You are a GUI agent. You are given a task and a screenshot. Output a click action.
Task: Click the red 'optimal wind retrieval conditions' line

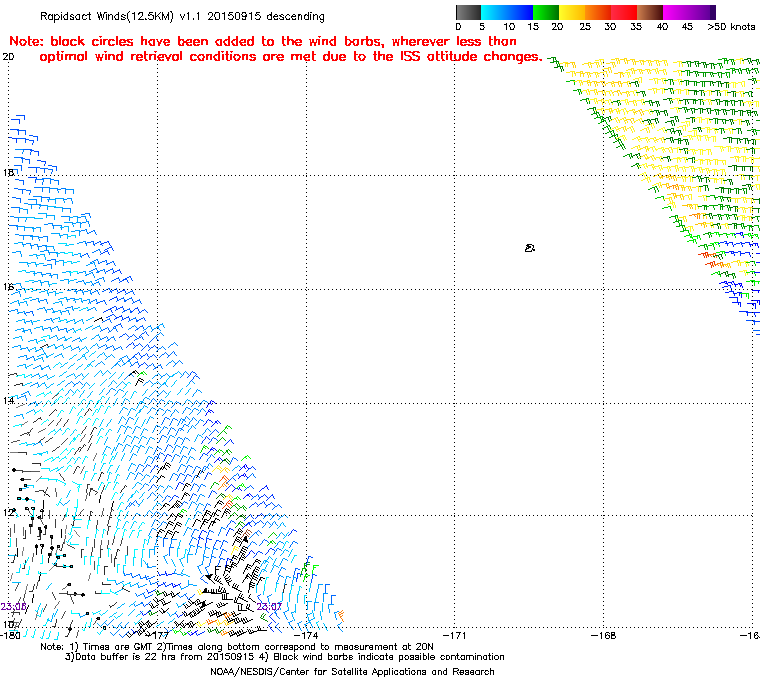pyautogui.click(x=291, y=57)
